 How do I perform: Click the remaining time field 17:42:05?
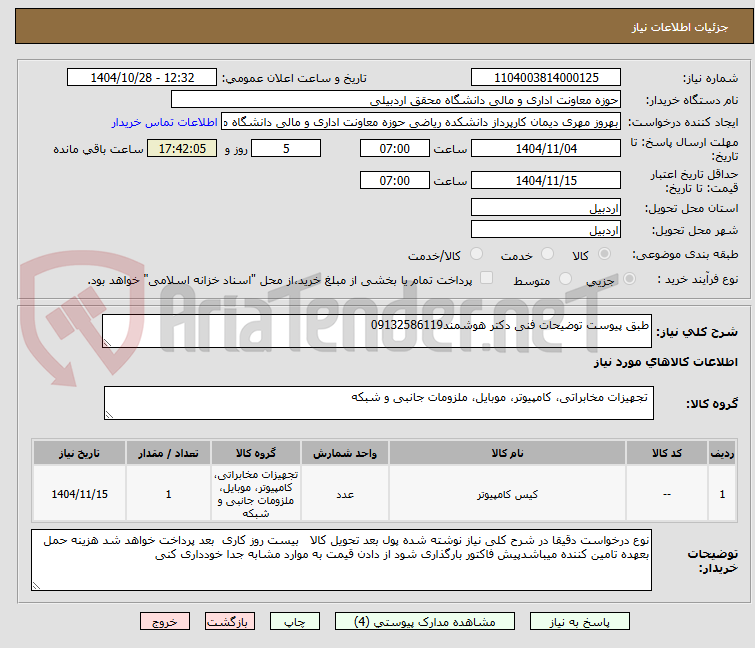[x=182, y=148]
